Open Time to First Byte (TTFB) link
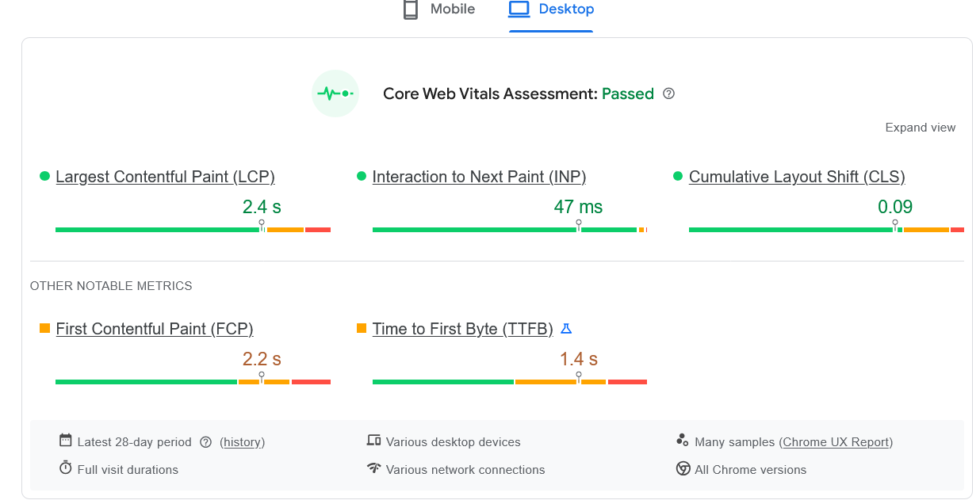The height and width of the screenshot is (504, 980). tap(462, 329)
